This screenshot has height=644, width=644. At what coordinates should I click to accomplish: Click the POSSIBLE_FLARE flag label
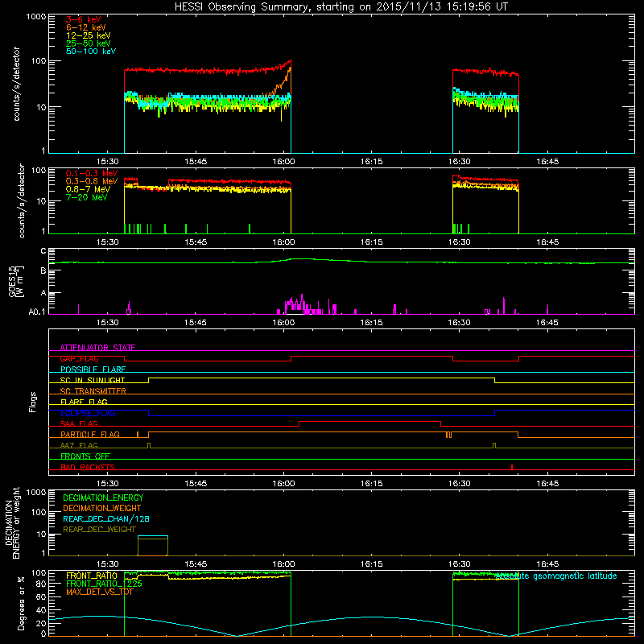click(93, 369)
